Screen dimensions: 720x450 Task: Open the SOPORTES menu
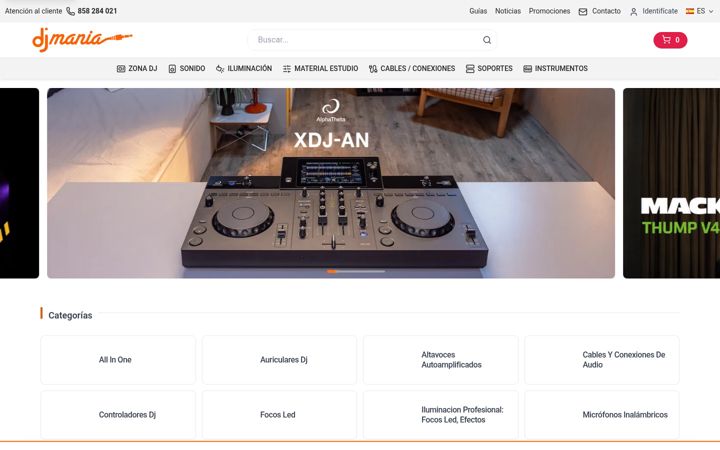click(x=489, y=68)
